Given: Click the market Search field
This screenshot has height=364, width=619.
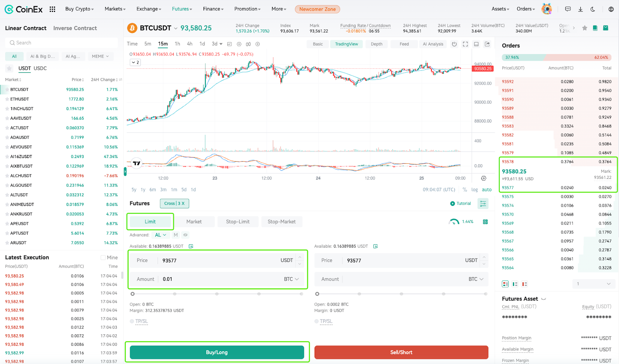Looking at the screenshot, I should [x=62, y=43].
